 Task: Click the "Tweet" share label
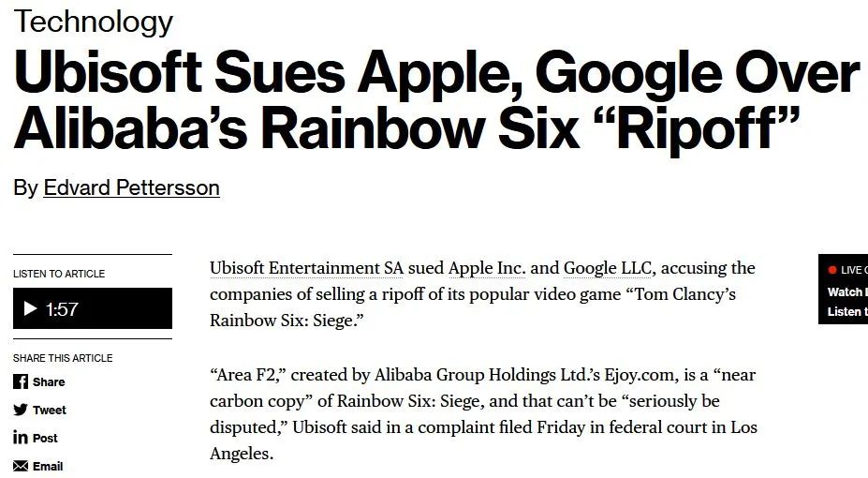point(50,410)
